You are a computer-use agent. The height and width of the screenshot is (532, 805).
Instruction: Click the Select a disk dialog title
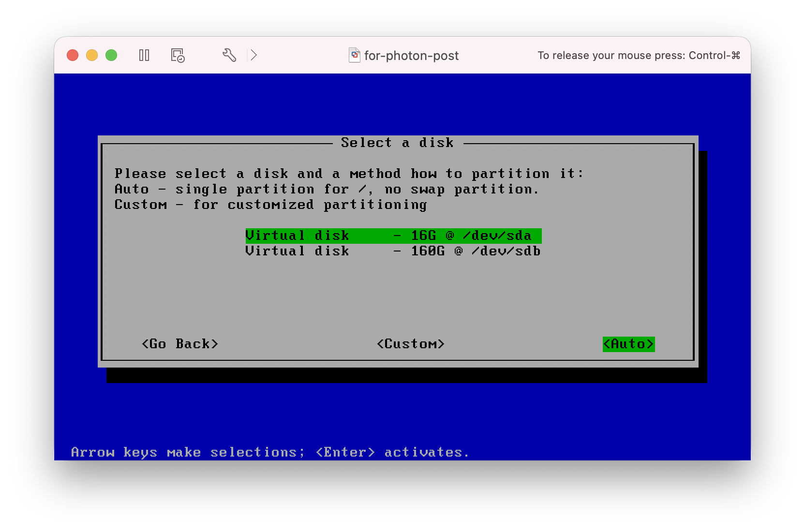pos(397,143)
